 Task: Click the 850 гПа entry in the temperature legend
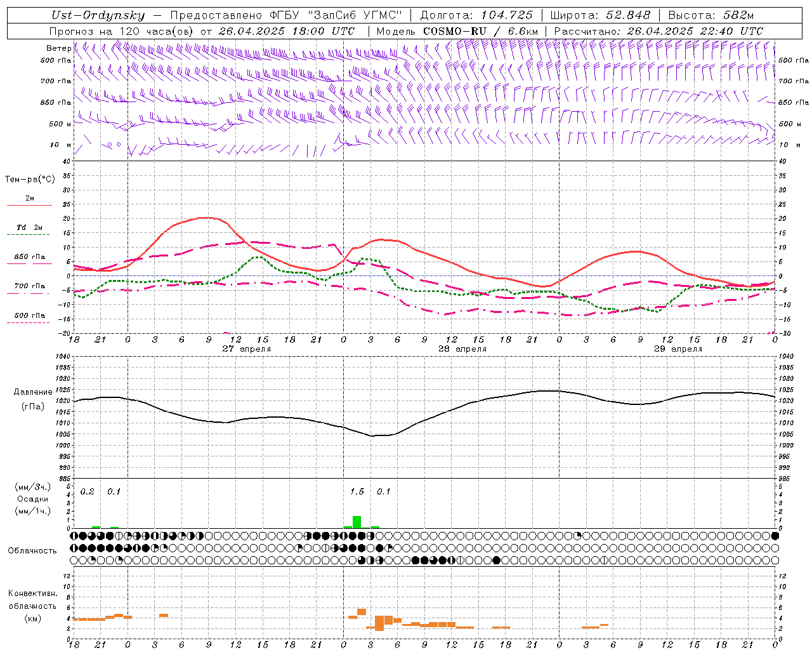tap(29, 258)
